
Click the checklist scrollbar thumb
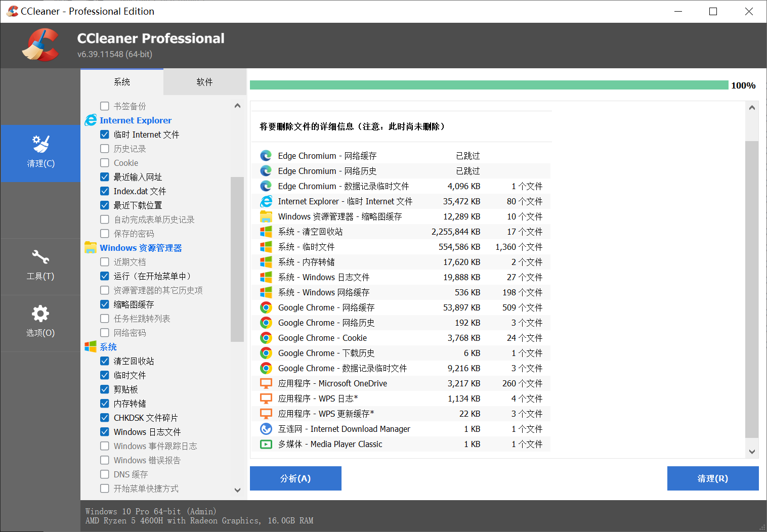coord(237,259)
